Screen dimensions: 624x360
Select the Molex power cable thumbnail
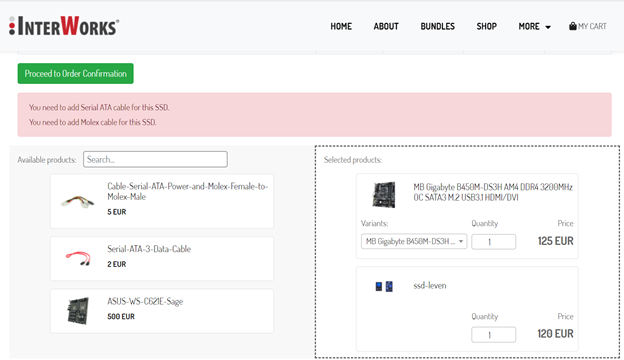78,201
